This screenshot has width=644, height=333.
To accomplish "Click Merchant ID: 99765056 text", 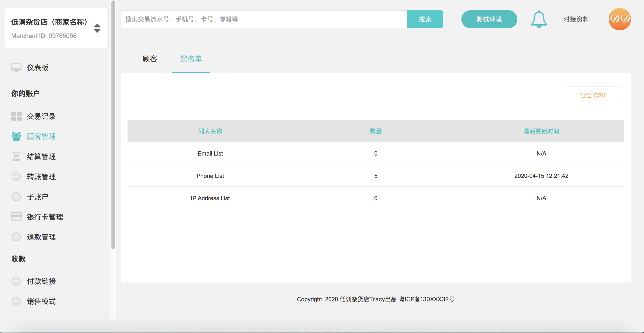I will [x=44, y=36].
